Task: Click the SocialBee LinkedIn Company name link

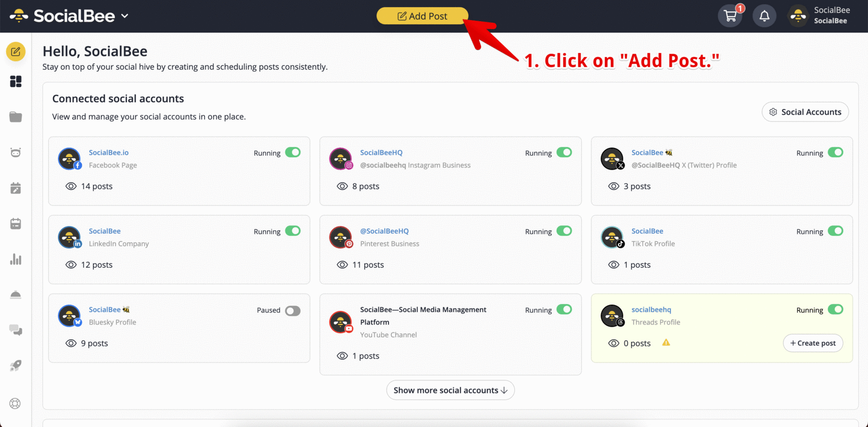Action: pos(105,231)
